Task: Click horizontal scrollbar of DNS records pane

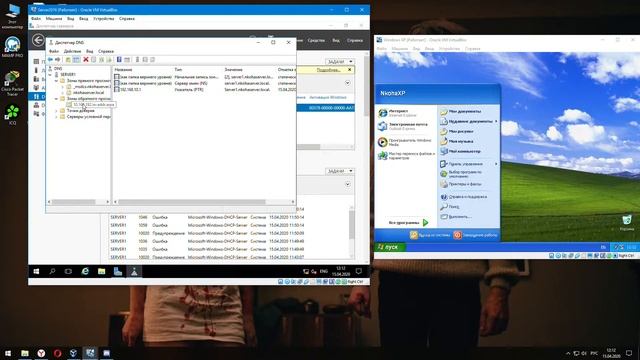Action: point(192,202)
